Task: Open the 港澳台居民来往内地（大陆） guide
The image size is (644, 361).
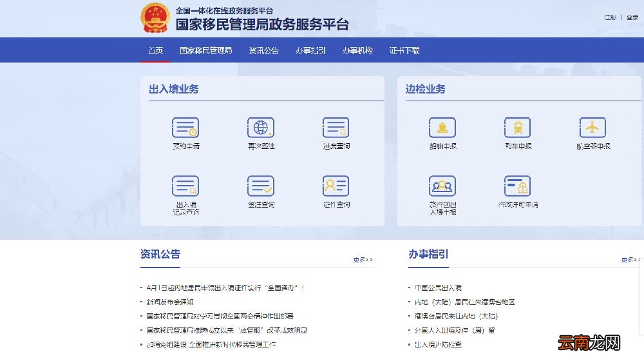Action: pyautogui.click(x=457, y=316)
